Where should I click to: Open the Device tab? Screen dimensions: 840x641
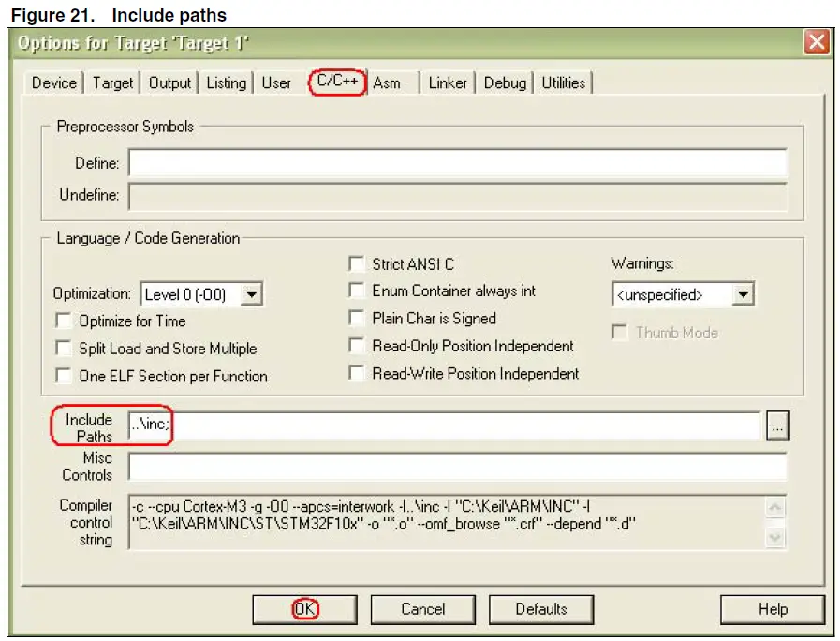pos(52,82)
